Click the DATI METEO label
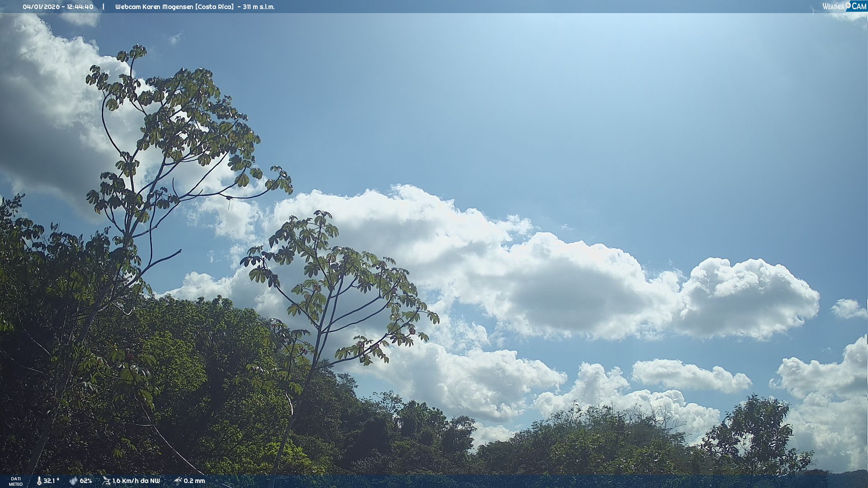Viewport: 868px width, 488px height. (16, 481)
